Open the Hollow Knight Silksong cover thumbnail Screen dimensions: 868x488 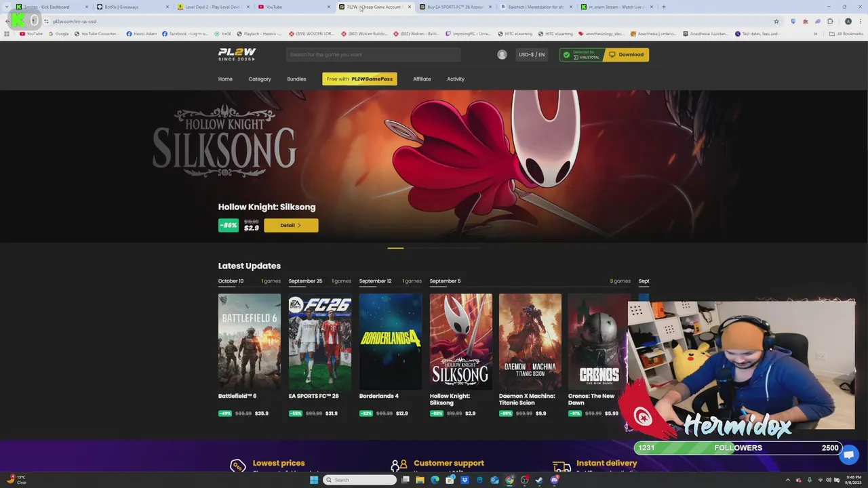(x=461, y=342)
